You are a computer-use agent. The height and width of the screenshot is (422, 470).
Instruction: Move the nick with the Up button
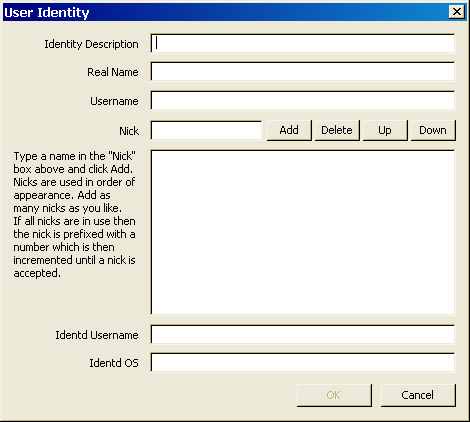(385, 130)
